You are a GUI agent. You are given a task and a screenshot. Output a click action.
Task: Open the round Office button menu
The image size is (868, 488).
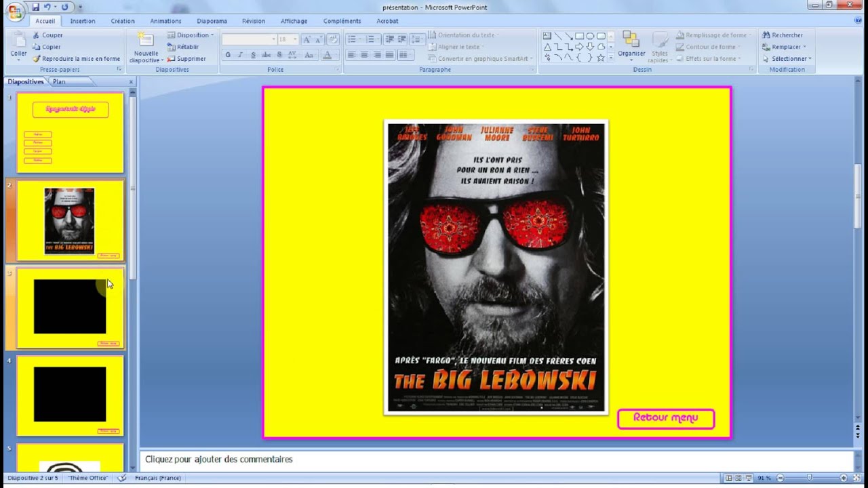pos(15,12)
